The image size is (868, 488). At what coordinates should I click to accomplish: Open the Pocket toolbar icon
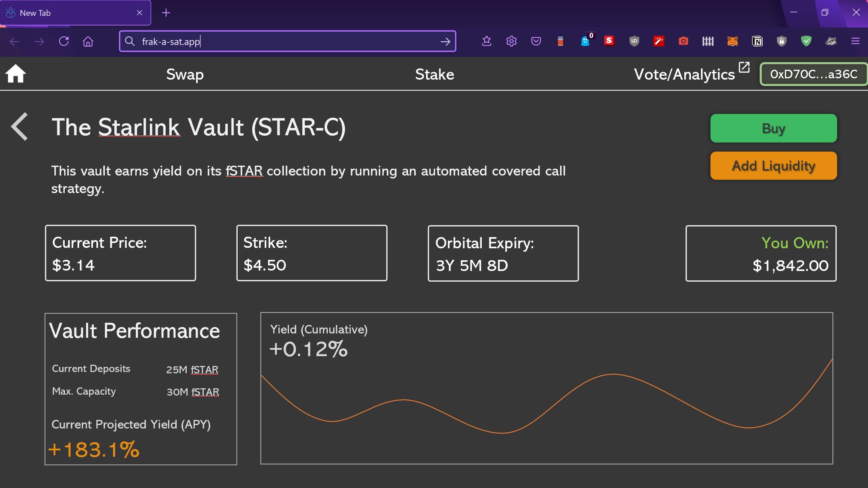[x=536, y=41]
